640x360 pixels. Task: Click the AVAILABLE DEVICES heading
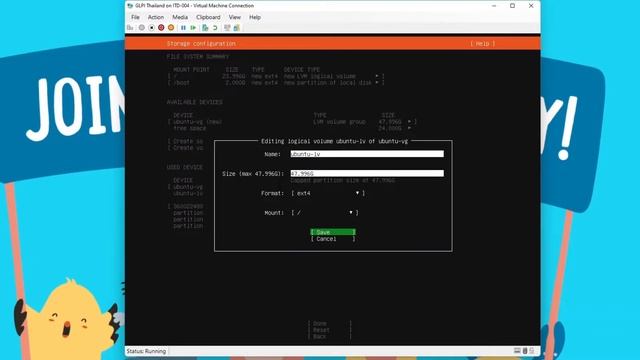point(194,102)
